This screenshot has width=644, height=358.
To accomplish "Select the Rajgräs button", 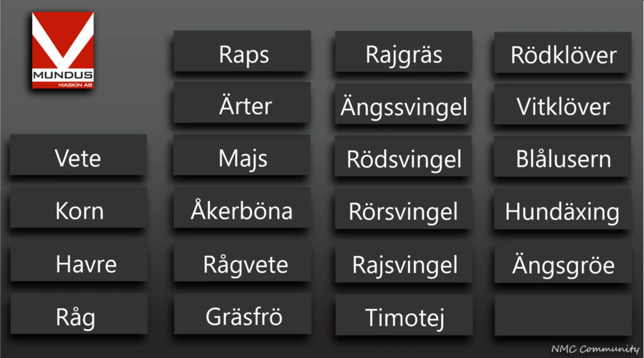I will tap(404, 51).
